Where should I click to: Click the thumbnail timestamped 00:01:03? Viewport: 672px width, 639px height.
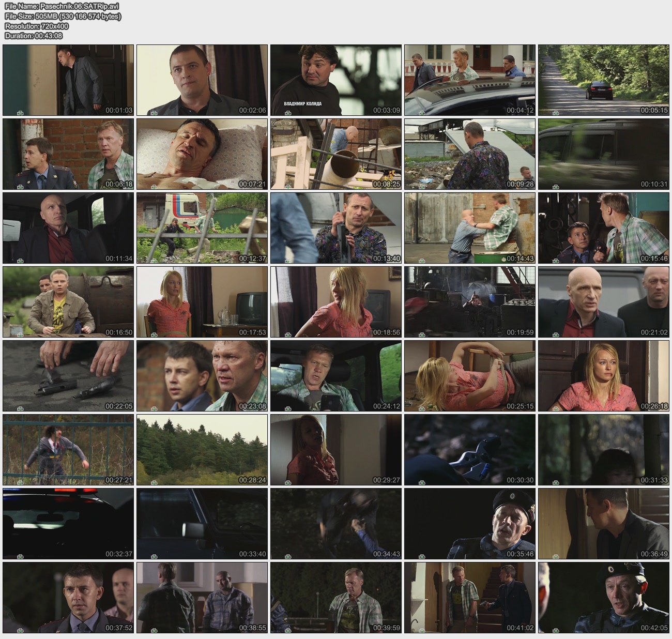(68, 80)
